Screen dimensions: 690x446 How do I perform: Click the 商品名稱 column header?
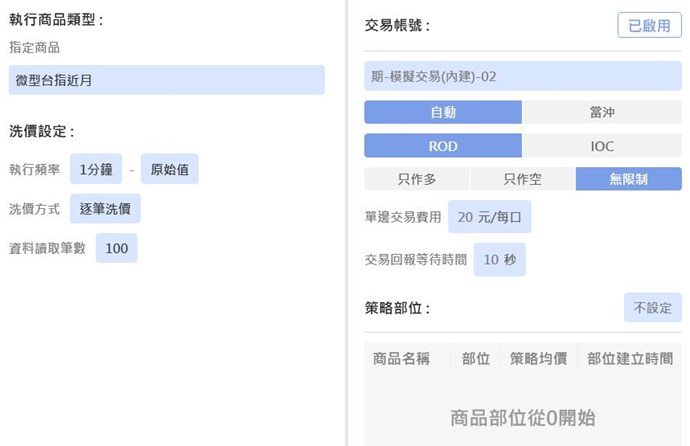[x=401, y=358]
